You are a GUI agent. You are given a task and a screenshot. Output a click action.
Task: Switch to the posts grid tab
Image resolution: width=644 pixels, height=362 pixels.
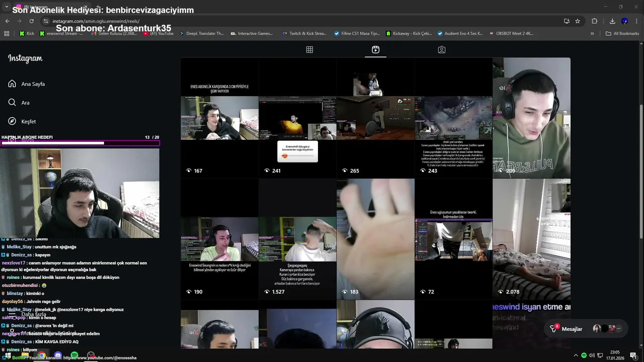[x=309, y=50]
